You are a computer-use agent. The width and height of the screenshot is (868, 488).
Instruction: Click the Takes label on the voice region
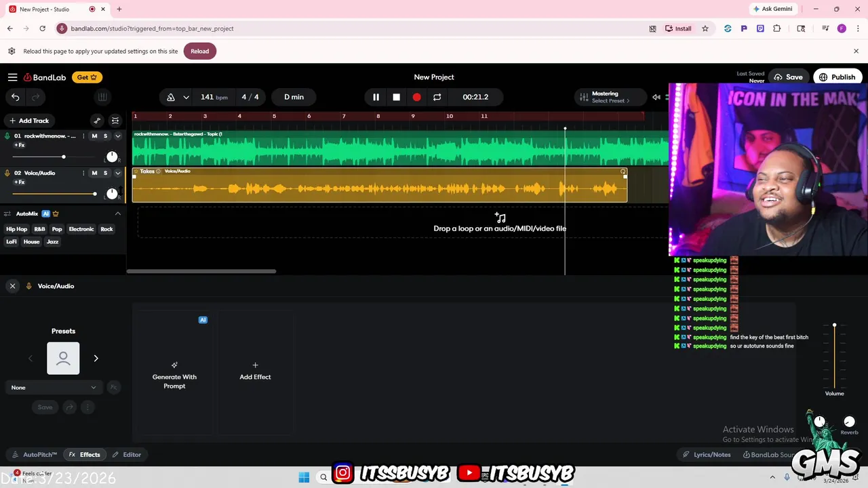pyautogui.click(x=147, y=171)
